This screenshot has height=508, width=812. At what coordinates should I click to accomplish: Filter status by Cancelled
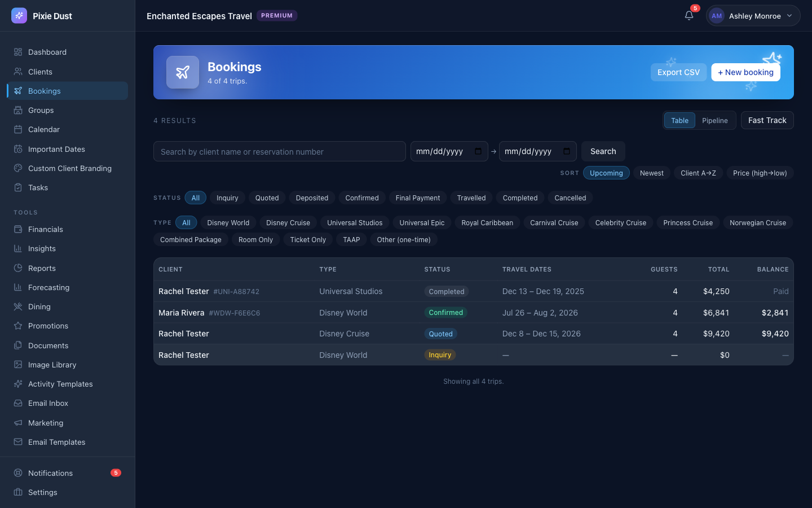(x=570, y=198)
